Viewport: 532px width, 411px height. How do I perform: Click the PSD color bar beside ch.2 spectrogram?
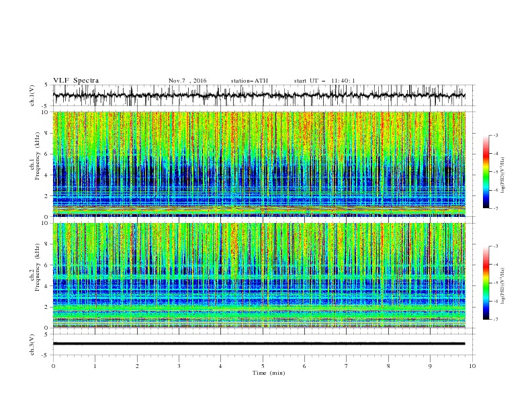[x=486, y=283]
